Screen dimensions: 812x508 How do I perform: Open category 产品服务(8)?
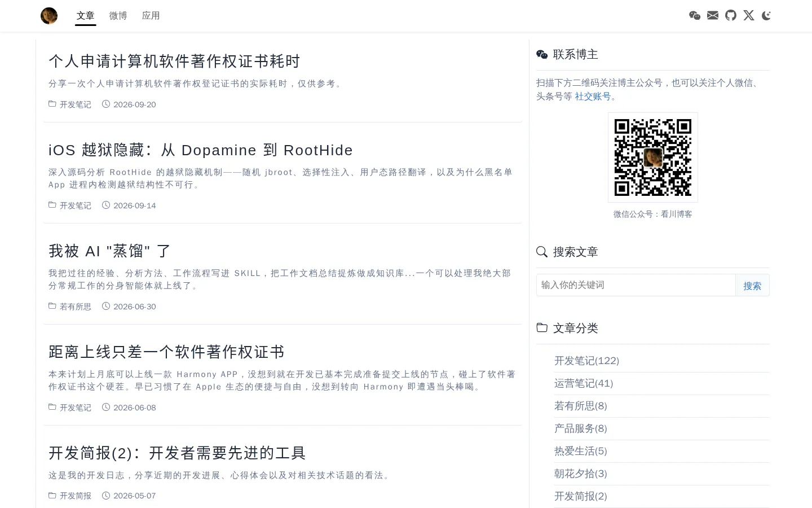tap(581, 428)
